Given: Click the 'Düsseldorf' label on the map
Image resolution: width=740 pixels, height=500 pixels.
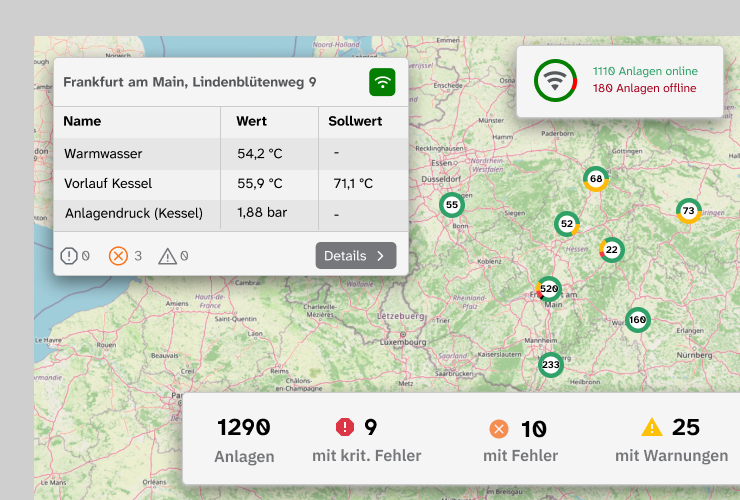Looking at the screenshot, I should (x=441, y=179).
